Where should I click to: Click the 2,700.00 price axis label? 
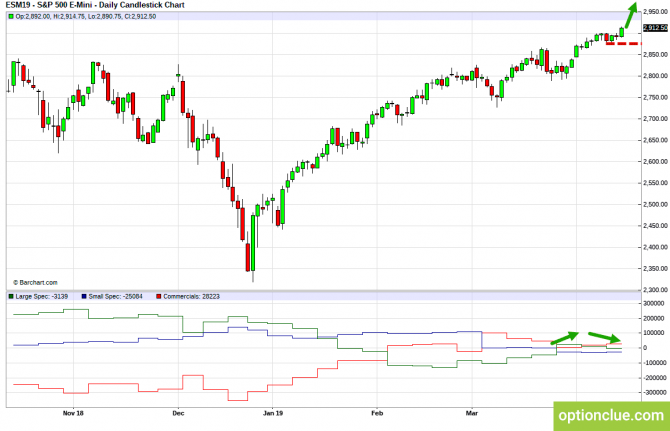pyautogui.click(x=655, y=119)
